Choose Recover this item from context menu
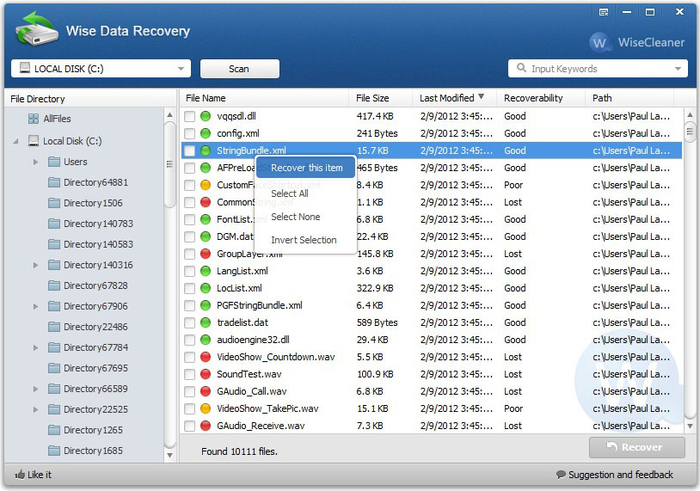Image resolution: width=700 pixels, height=491 pixels. tap(306, 168)
